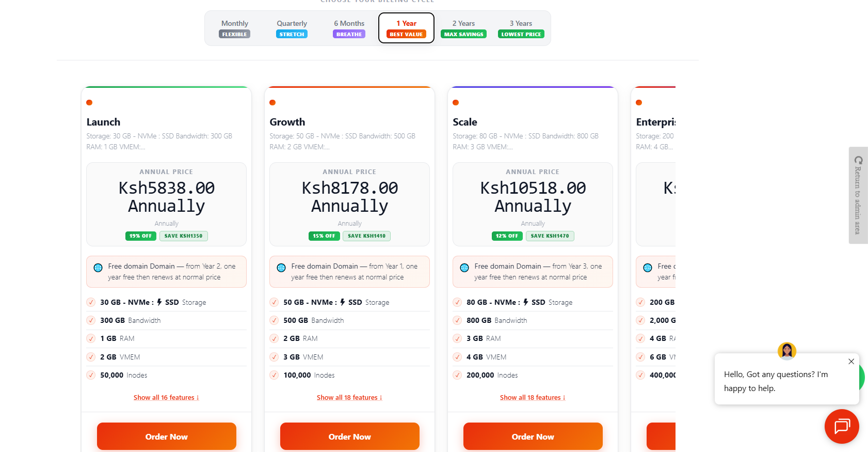Show all 18 features for Scale
The width and height of the screenshot is (868, 452).
[533, 397]
